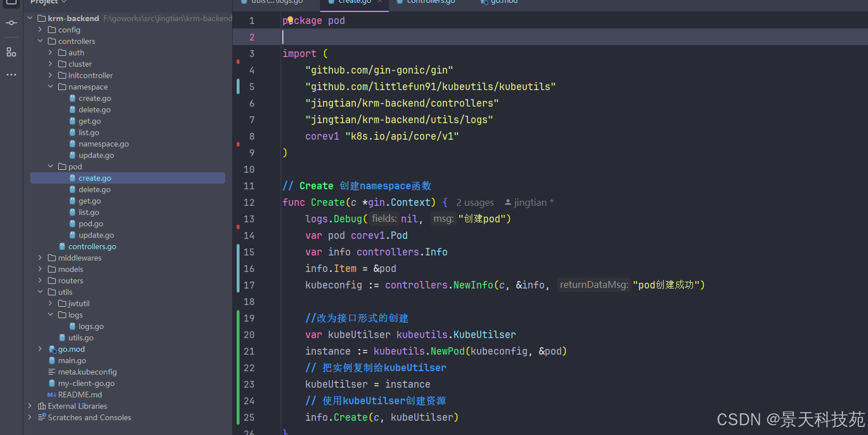Select my-client-go.go in the project tree
This screenshot has width=868, height=435.
click(x=86, y=383)
